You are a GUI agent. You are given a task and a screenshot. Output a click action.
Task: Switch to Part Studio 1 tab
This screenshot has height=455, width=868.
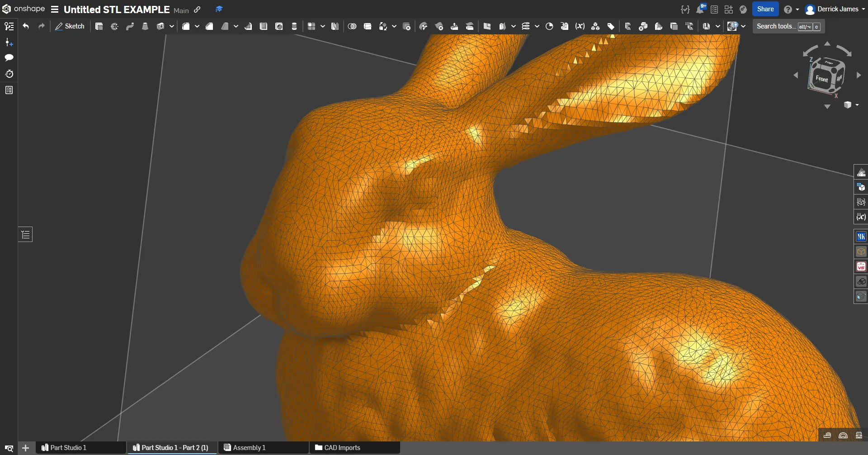[x=80, y=447]
